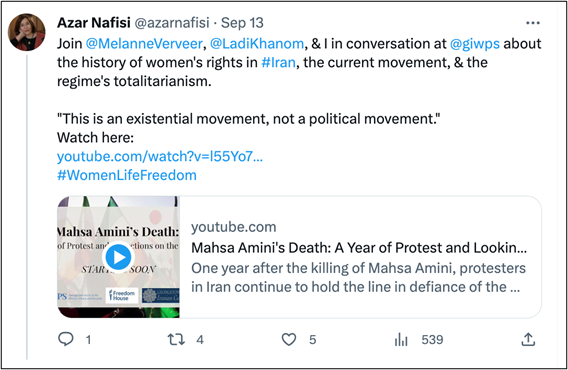Open the @azarnafisi handle
Screen dimensions: 568x370
tap(172, 22)
